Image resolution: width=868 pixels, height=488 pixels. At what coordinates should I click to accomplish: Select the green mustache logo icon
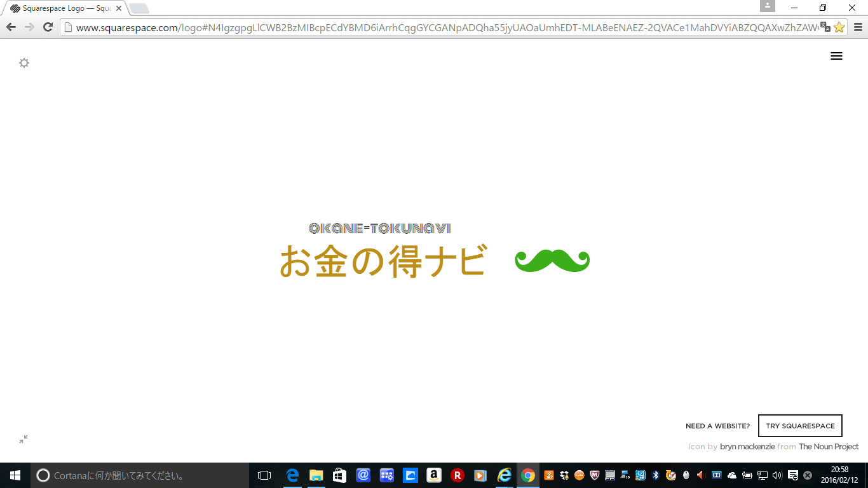pos(552,261)
